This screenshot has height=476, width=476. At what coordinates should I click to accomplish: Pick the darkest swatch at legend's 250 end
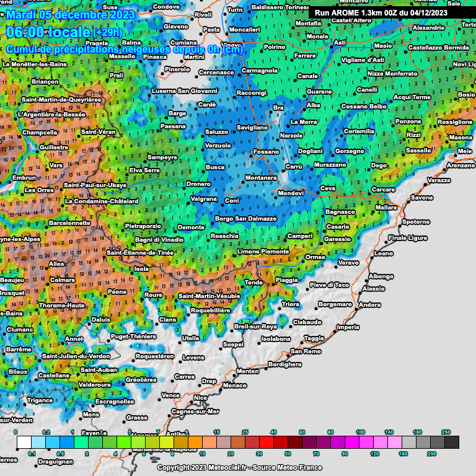pyautogui.click(x=452, y=442)
